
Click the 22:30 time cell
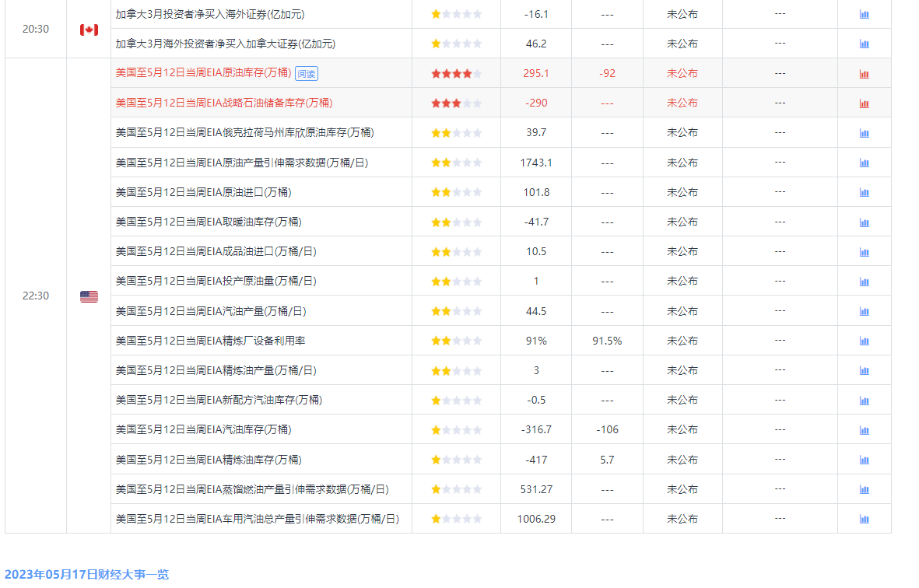click(x=36, y=296)
